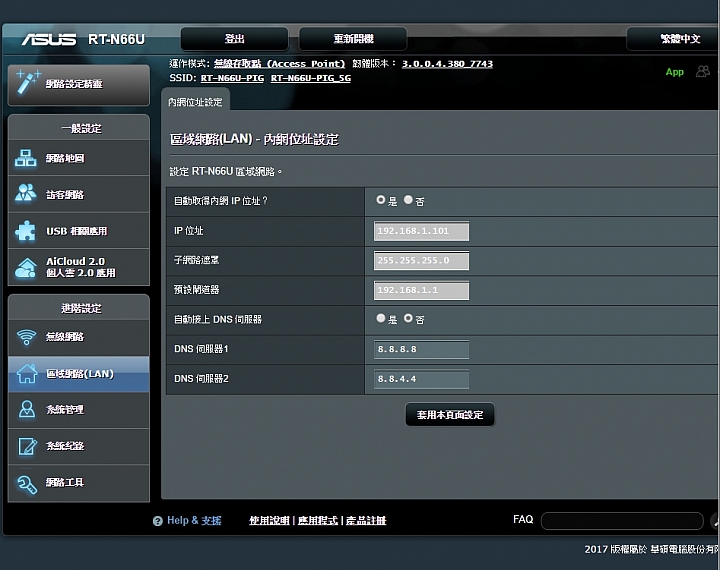Click the Help question mark icon

[158, 521]
